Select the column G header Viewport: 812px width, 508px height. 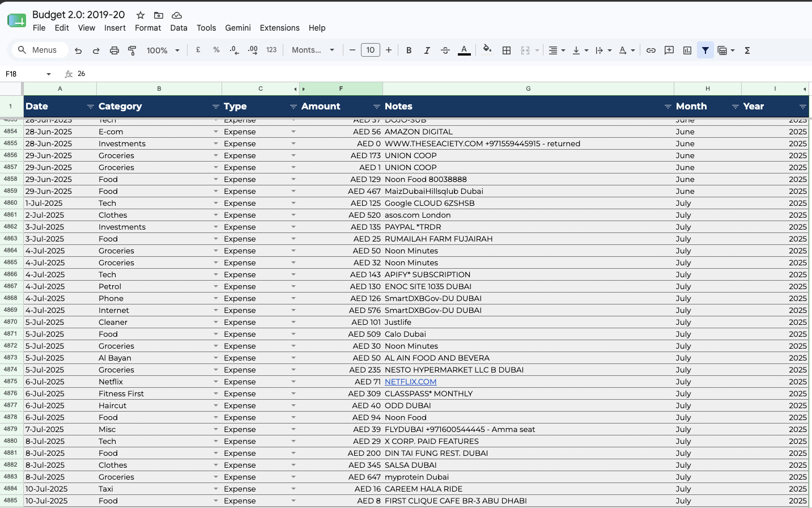point(528,89)
